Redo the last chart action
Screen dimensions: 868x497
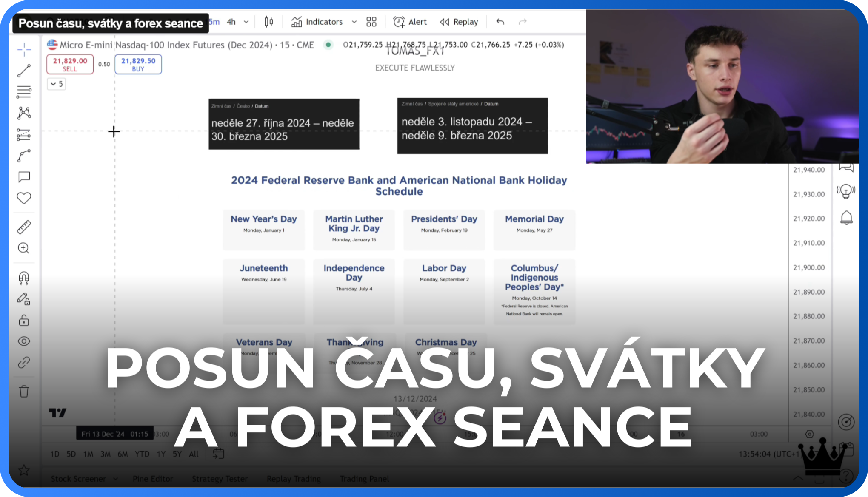[523, 22]
